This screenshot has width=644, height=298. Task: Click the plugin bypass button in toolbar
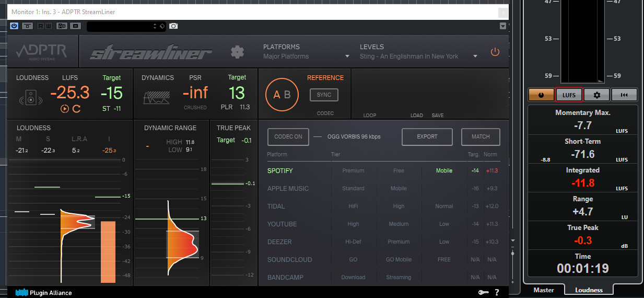[27, 26]
